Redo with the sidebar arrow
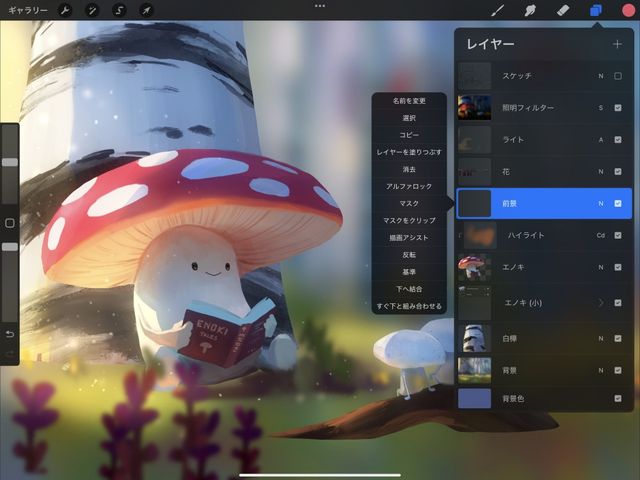 click(10, 353)
